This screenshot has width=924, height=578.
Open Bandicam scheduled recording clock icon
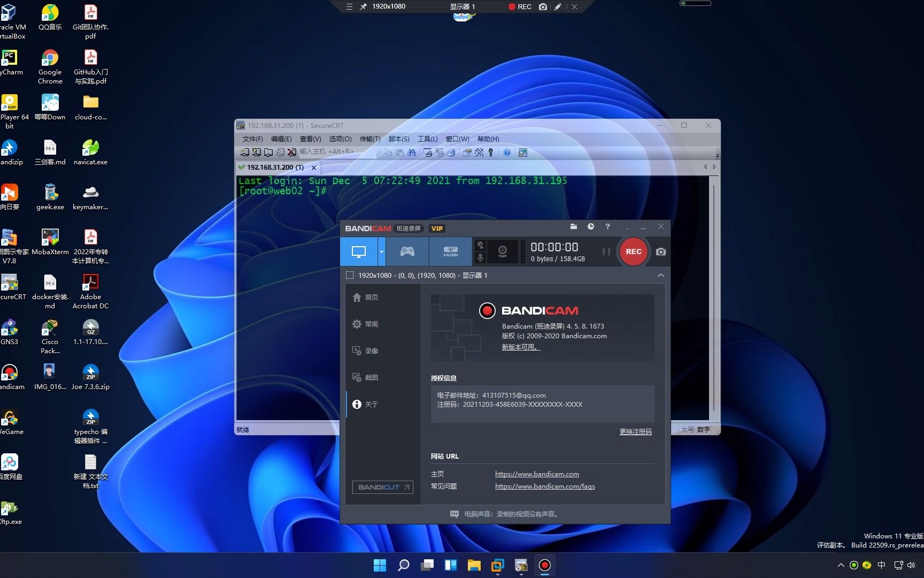[x=591, y=227]
